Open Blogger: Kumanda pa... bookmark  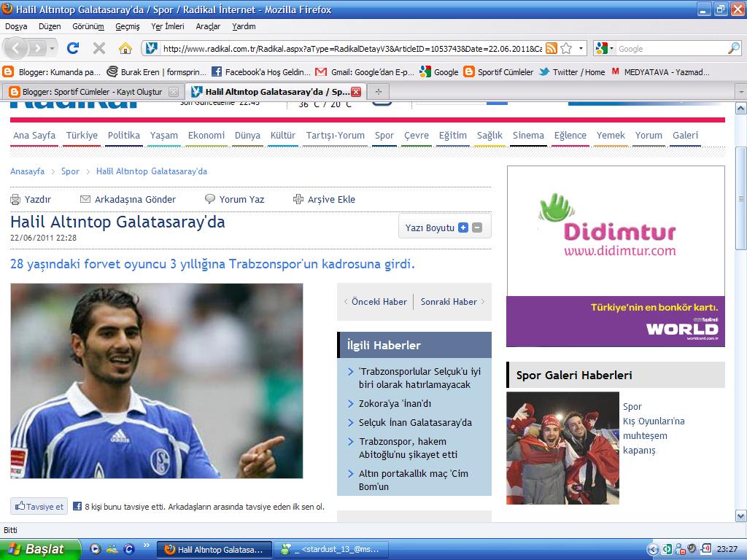52,72
